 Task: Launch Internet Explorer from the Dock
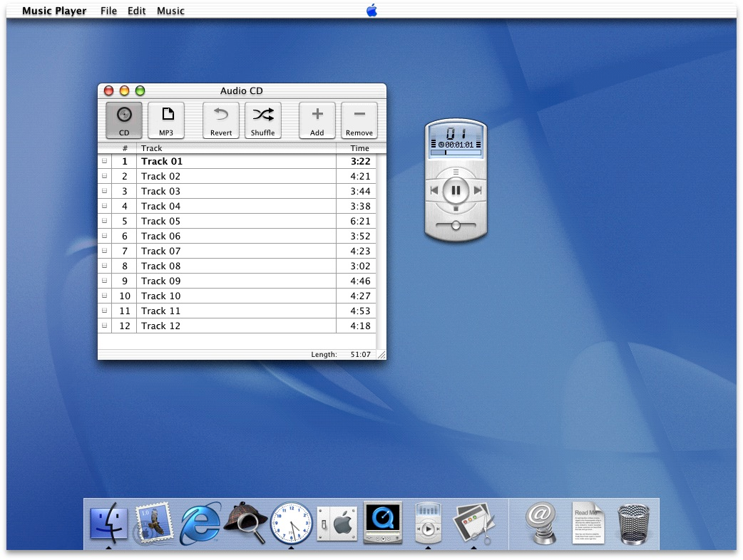[x=200, y=523]
